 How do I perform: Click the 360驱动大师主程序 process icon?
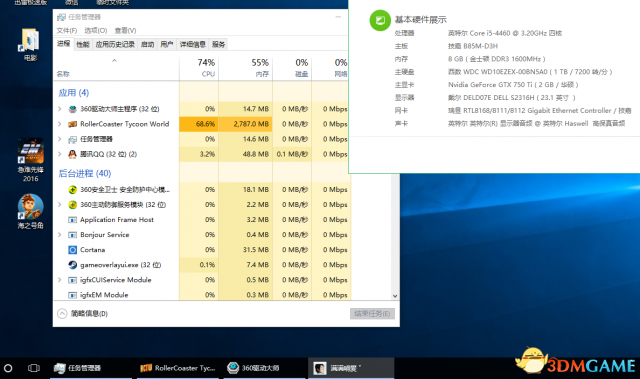coord(73,109)
